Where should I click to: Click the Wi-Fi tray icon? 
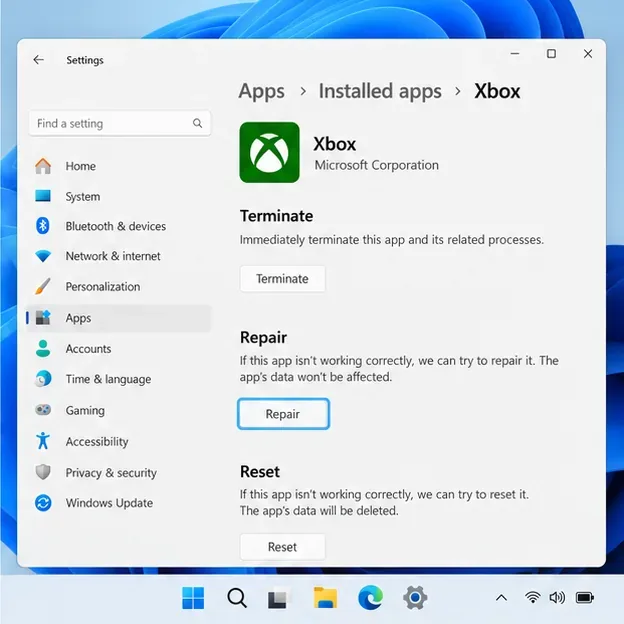tap(532, 597)
